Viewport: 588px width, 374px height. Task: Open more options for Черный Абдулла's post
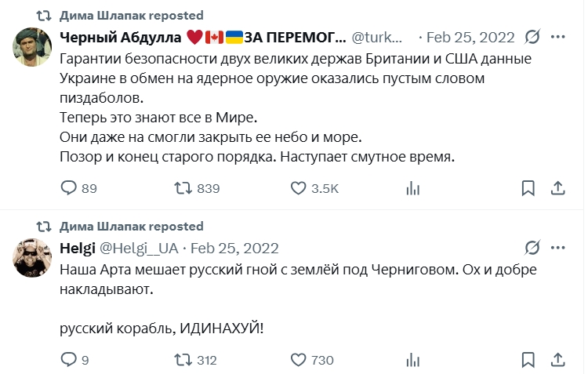558,37
